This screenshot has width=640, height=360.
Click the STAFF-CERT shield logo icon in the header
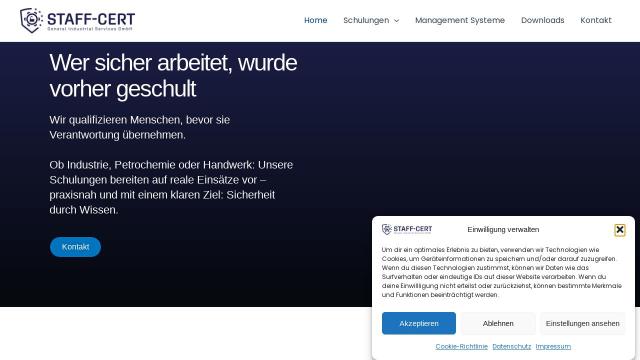(x=31, y=20)
